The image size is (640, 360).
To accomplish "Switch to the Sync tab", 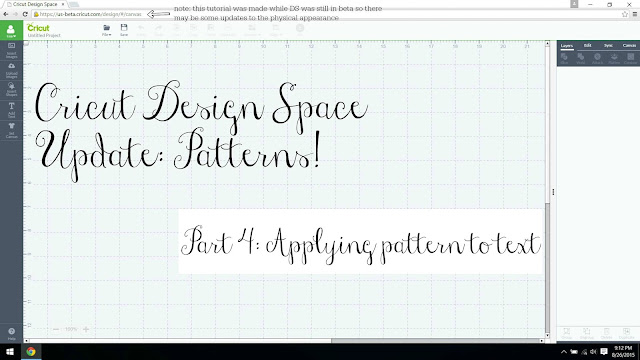I will [x=608, y=46].
